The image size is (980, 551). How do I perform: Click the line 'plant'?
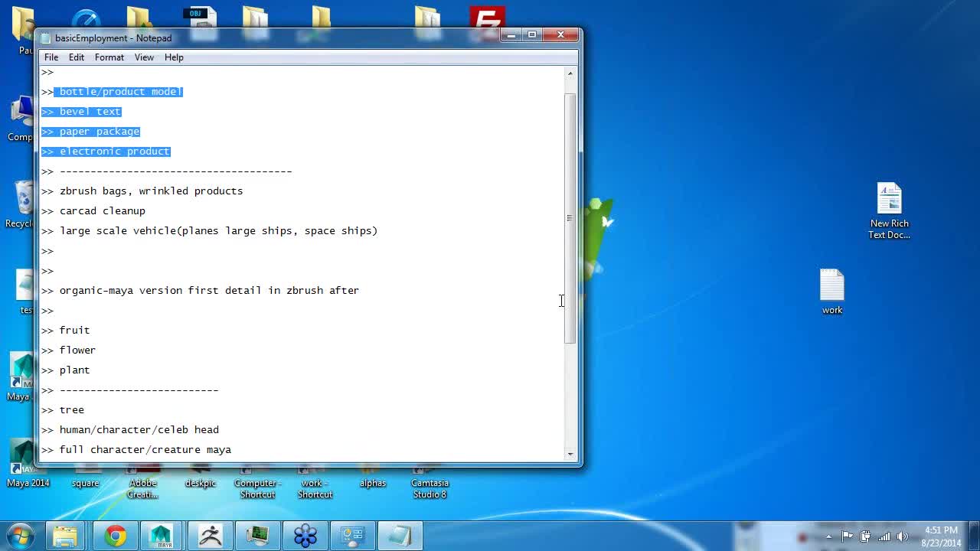click(x=74, y=370)
